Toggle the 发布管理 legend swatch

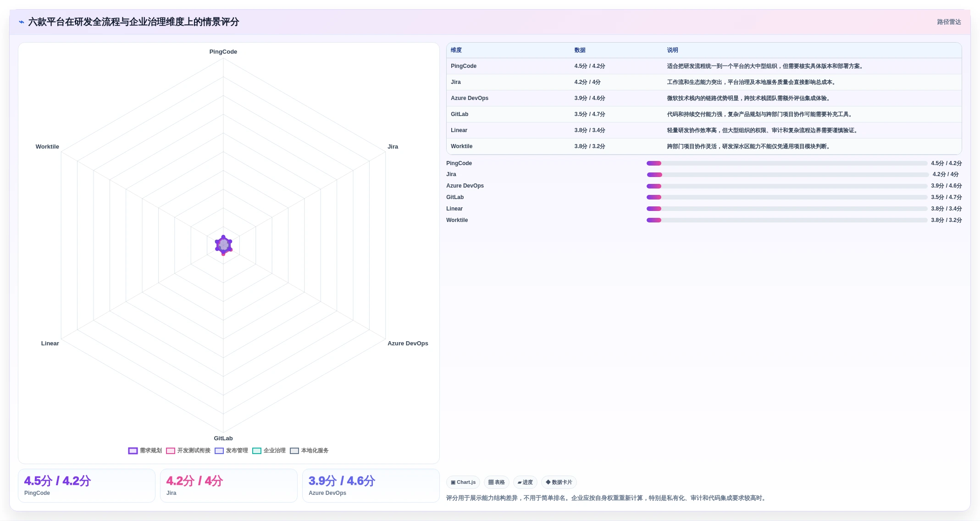(x=219, y=451)
